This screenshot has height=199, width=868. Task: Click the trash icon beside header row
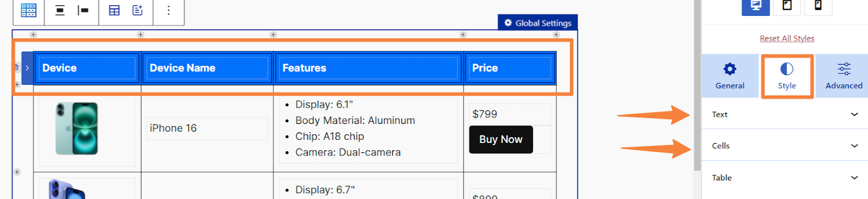16,67
